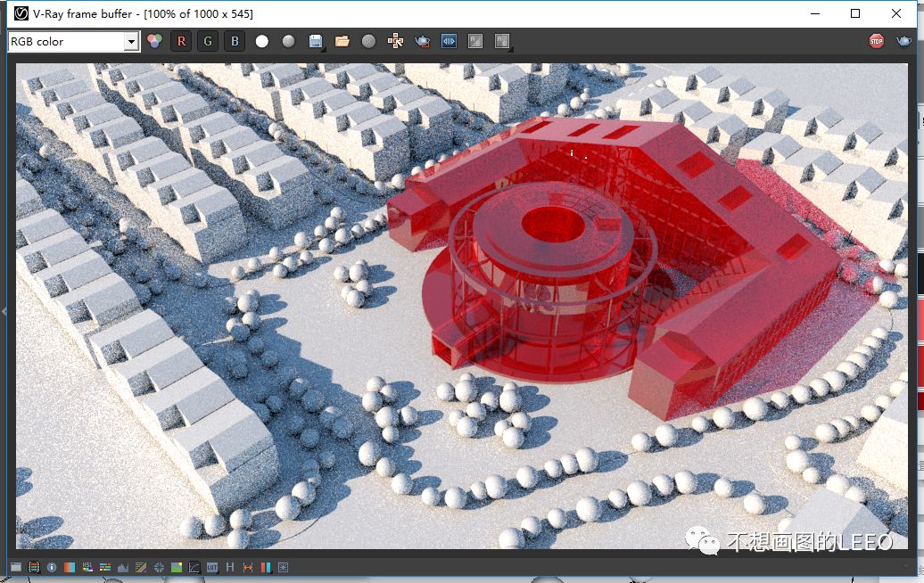Click the second A/B compare icon with corner arrow
The width and height of the screenshot is (924, 583).
coord(502,41)
